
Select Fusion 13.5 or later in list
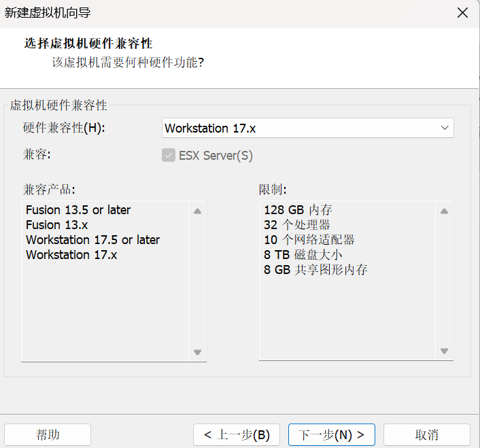point(78,210)
